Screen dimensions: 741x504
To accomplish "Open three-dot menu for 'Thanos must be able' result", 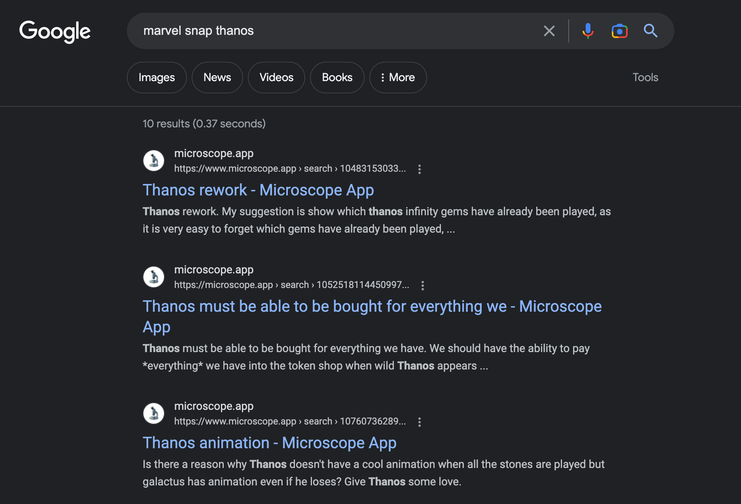I will tap(422, 286).
